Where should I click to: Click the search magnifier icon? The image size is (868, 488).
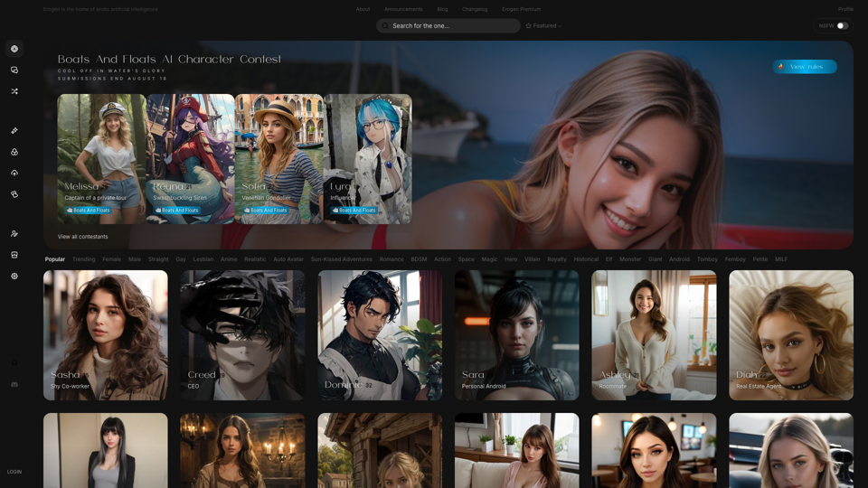click(385, 25)
